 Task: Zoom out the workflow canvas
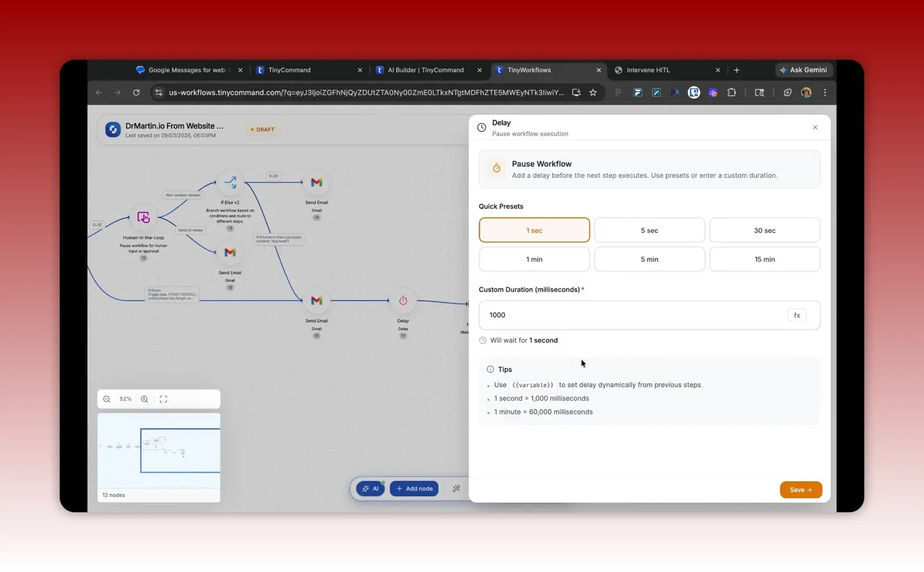(107, 399)
